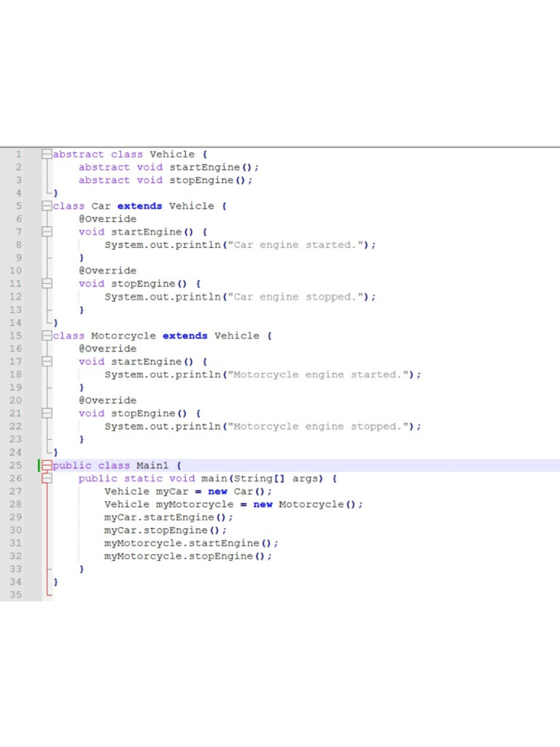Click line number 25 in the margin
This screenshot has width=560, height=747.
pyautogui.click(x=16, y=465)
